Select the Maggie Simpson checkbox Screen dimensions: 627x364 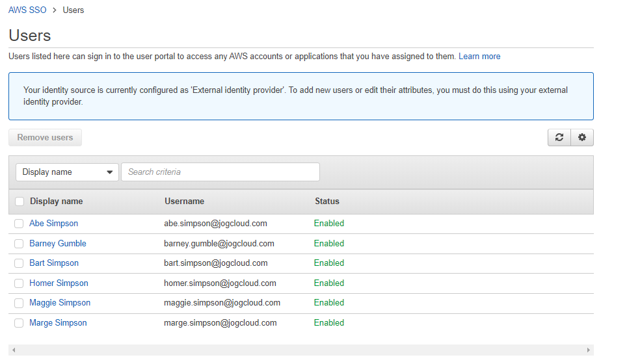pos(19,303)
